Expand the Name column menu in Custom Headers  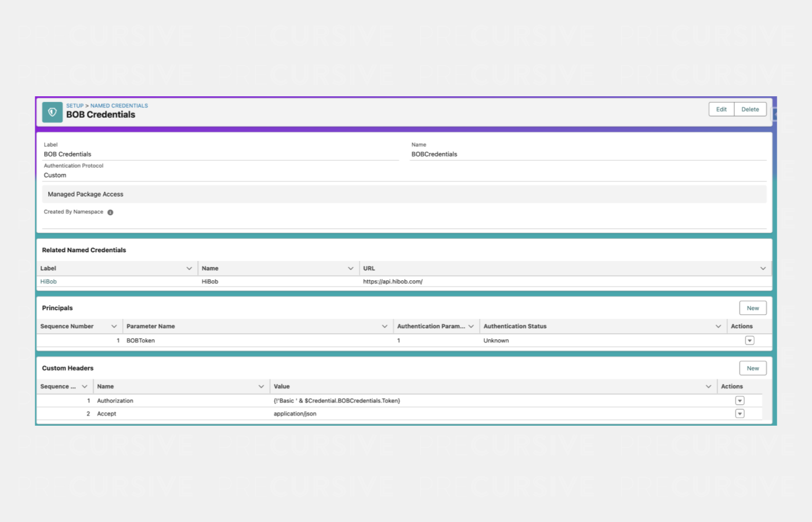(261, 387)
